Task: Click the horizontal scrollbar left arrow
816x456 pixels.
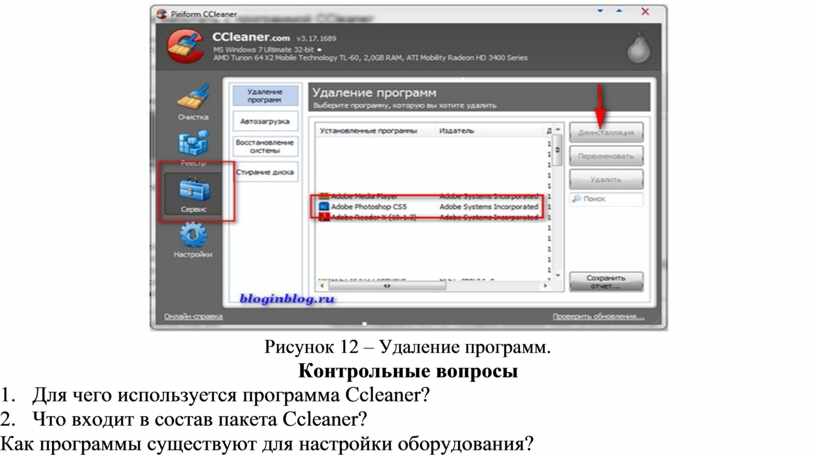Action: [x=322, y=286]
